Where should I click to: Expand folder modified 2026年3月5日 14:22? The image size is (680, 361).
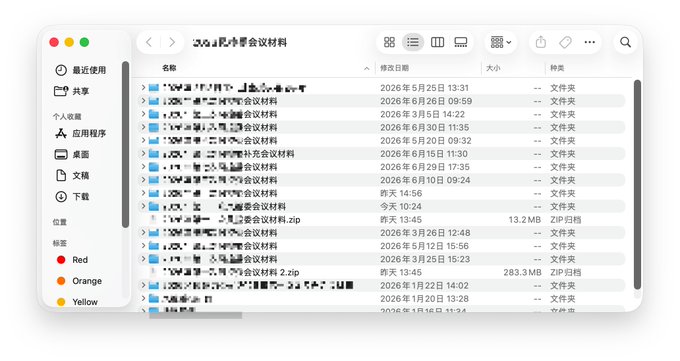[x=143, y=114]
